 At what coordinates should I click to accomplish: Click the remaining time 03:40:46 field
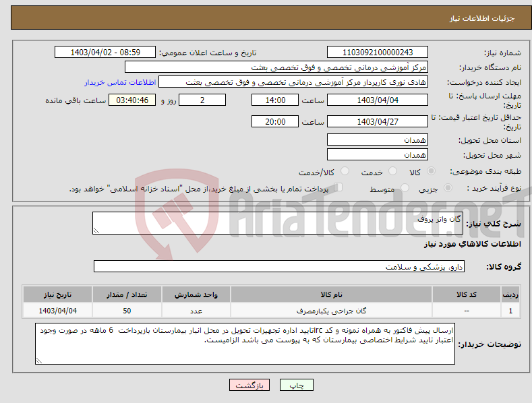pos(132,100)
